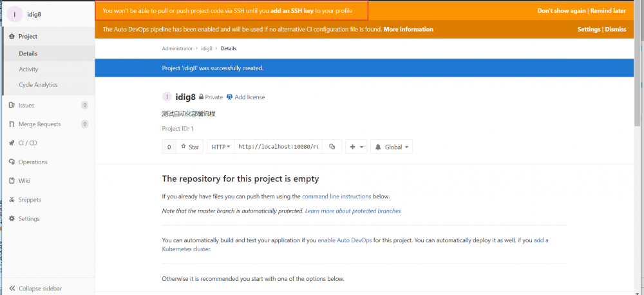The image size is (644, 295).
Task: Go to Issues section
Action: tap(26, 105)
